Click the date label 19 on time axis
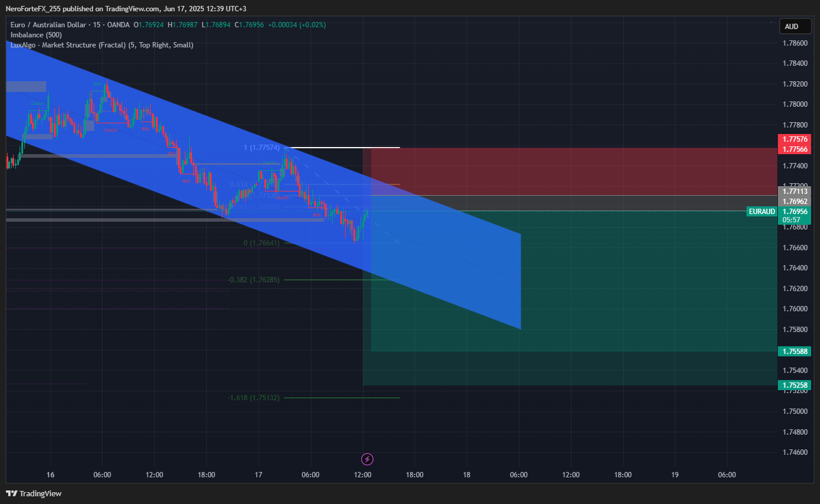 click(x=675, y=475)
